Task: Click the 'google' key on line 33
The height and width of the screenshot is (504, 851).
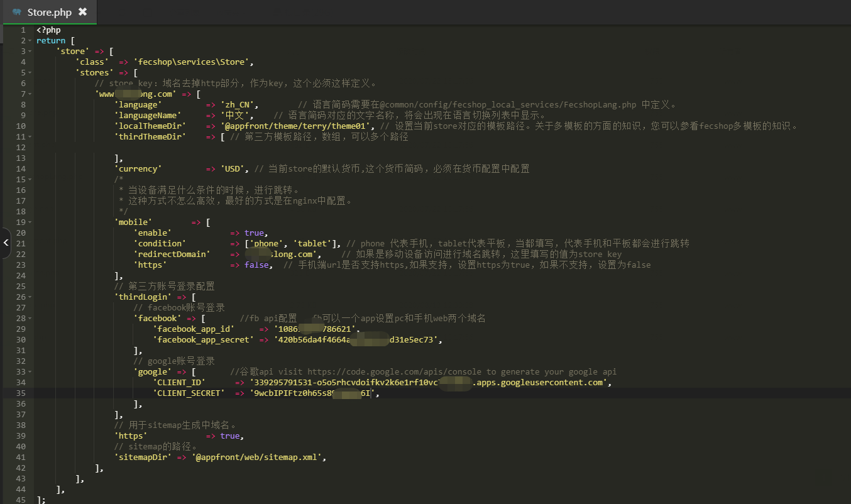Action: coord(153,372)
